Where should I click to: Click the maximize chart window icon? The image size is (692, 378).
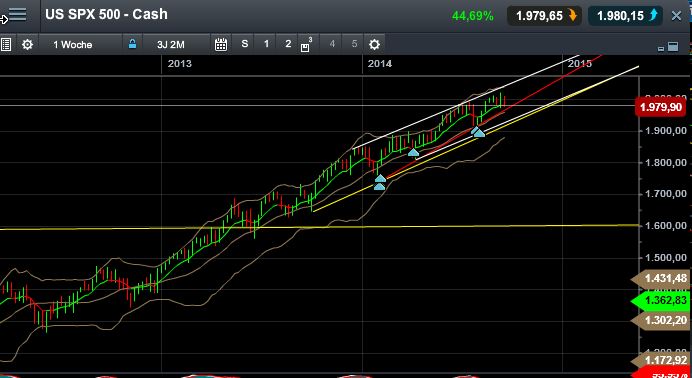click(673, 46)
